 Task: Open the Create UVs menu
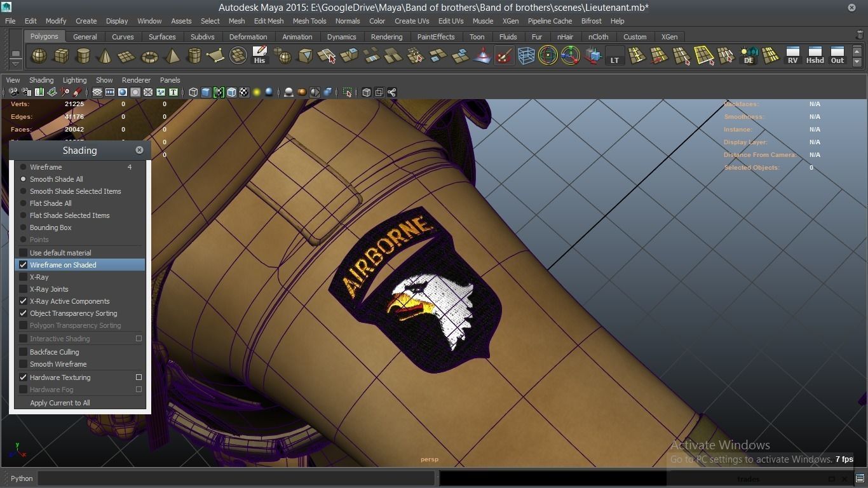(x=412, y=21)
